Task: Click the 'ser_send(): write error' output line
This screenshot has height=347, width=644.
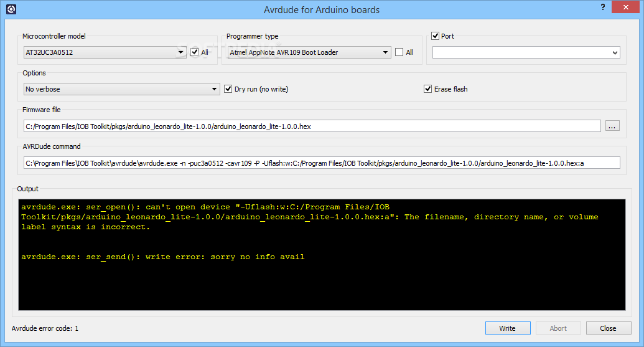Action: [x=162, y=257]
